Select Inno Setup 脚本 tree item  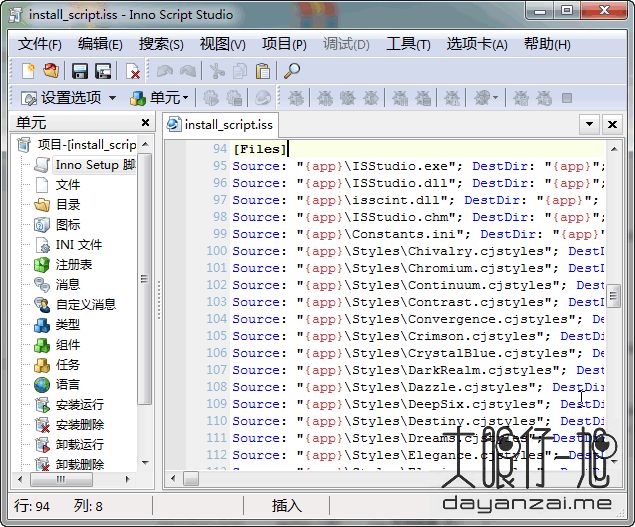tap(85, 165)
